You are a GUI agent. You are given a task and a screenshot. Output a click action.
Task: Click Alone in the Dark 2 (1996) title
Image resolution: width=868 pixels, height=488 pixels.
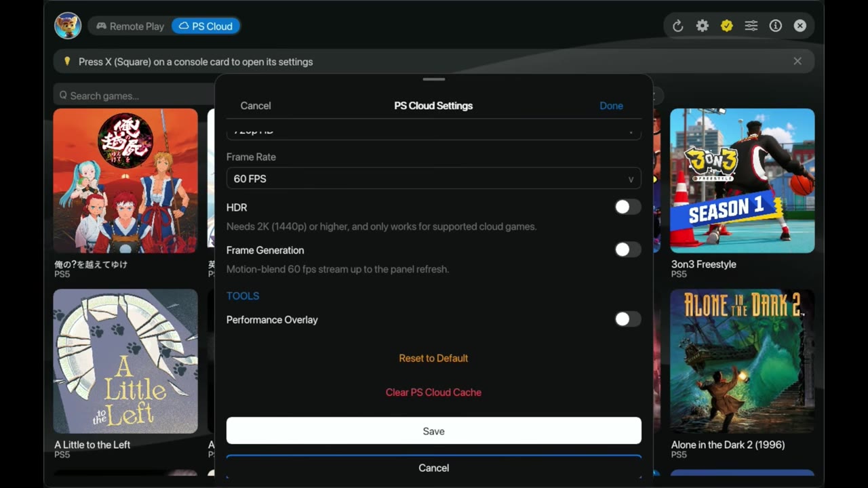click(x=728, y=445)
